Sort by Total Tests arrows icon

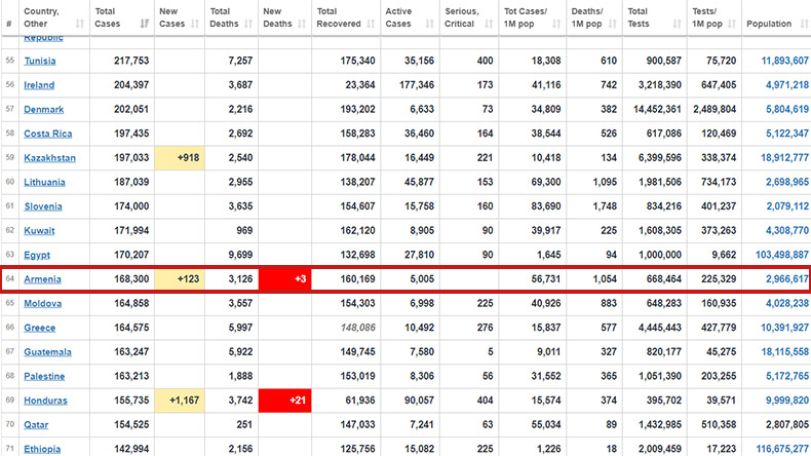[x=677, y=24]
